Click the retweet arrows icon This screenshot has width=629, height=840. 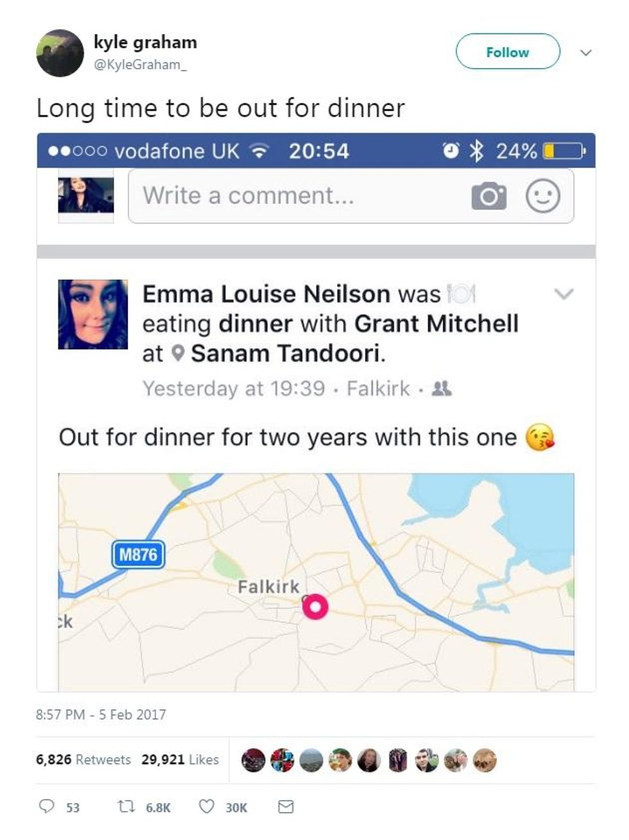[x=125, y=806]
